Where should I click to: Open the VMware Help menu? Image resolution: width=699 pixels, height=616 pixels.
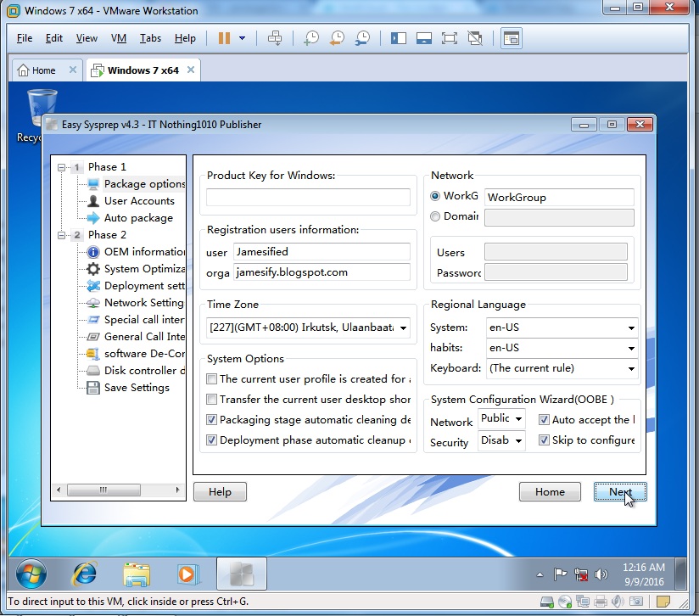pos(185,38)
